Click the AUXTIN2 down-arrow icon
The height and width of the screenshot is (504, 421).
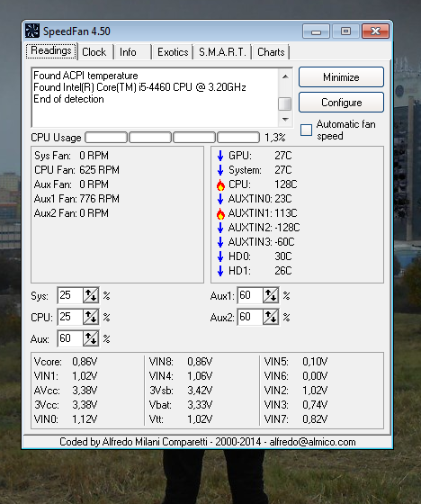(x=220, y=228)
